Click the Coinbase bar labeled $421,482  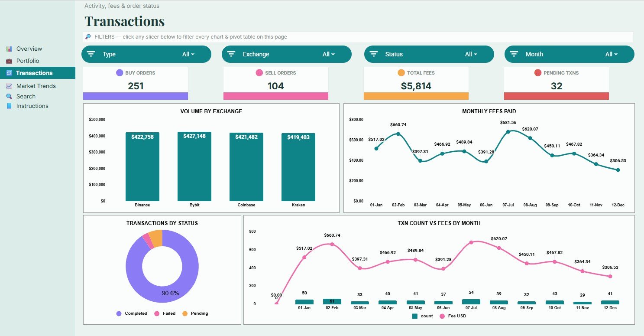[246, 167]
